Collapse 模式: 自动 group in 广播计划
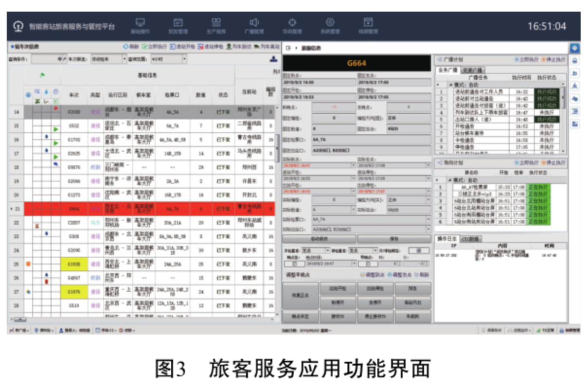Image resolution: width=588 pixels, height=388 pixels. (450, 85)
